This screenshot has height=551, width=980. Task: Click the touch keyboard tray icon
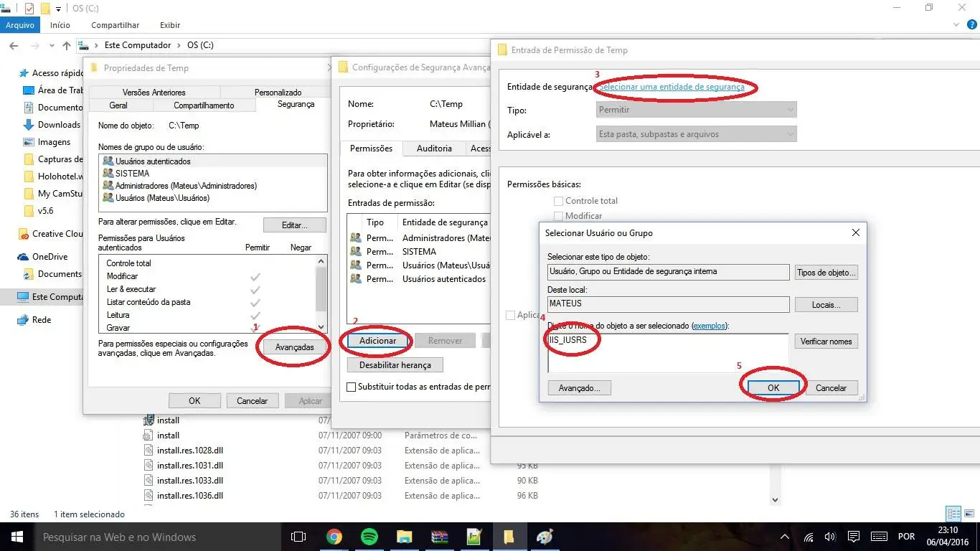tap(880, 537)
